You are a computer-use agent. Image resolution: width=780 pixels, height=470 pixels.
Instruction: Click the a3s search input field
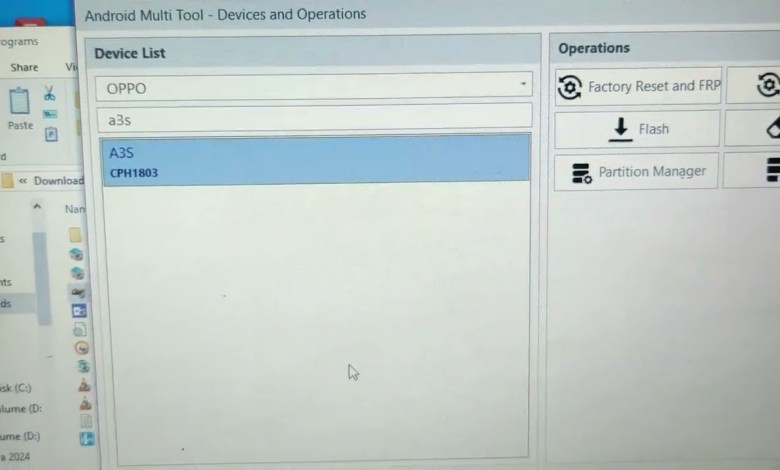coord(314,119)
